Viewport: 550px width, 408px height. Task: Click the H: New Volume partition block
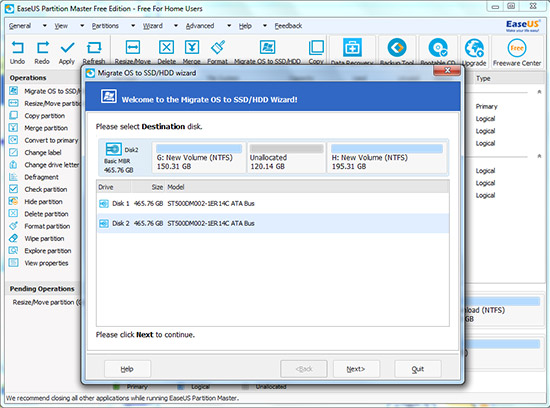387,158
